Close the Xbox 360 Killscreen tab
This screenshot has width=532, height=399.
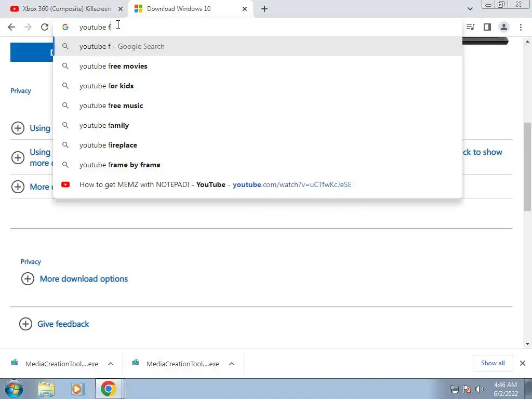pos(121,9)
